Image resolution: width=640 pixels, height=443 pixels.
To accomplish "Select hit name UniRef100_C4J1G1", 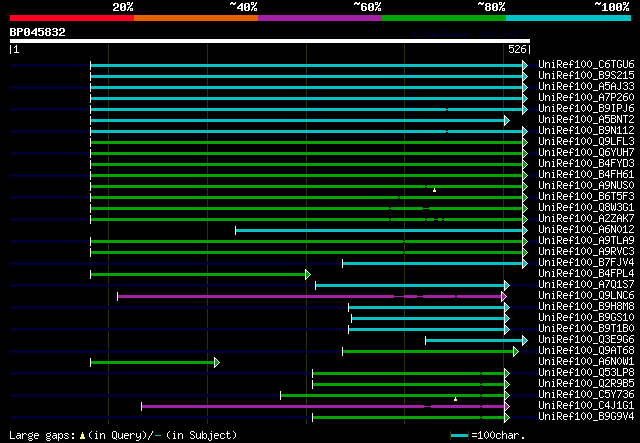I will point(586,406).
